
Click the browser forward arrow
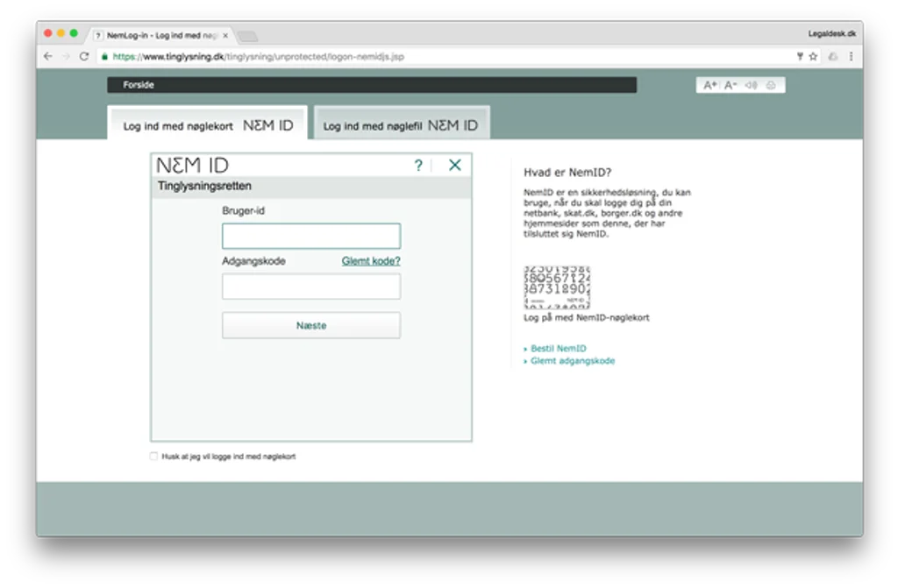pos(66,56)
